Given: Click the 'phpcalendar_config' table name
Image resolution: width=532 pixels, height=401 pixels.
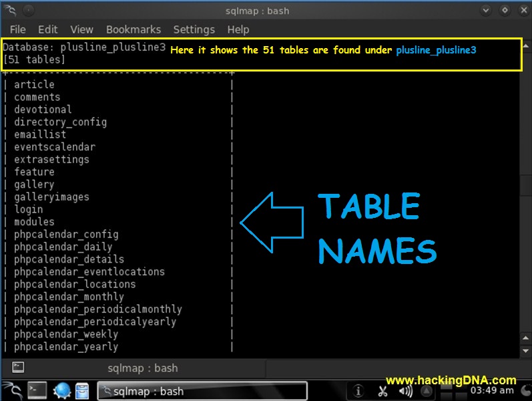Looking at the screenshot, I should click(x=66, y=235).
